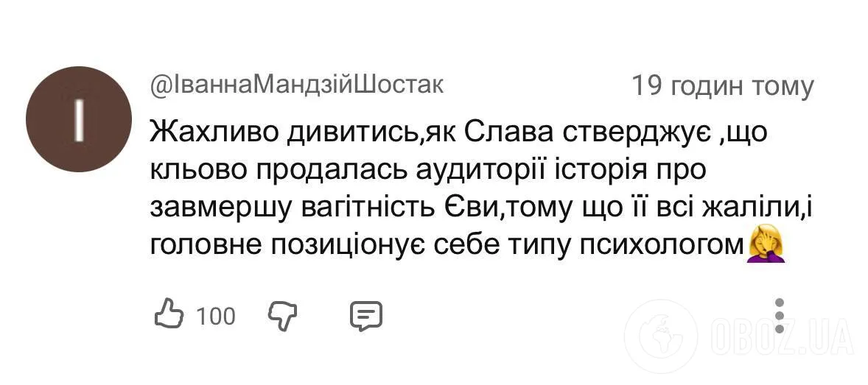Open the @ІваннаМандзійШостак profile link
This screenshot has width=868, height=385.
pos(296,85)
